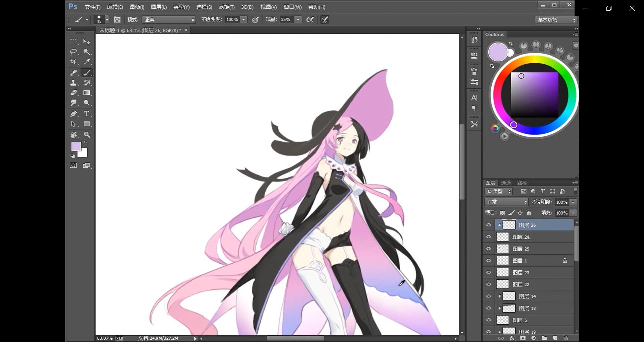The height and width of the screenshot is (342, 644).
Task: Toggle lock all padlock icon
Action: (x=529, y=213)
